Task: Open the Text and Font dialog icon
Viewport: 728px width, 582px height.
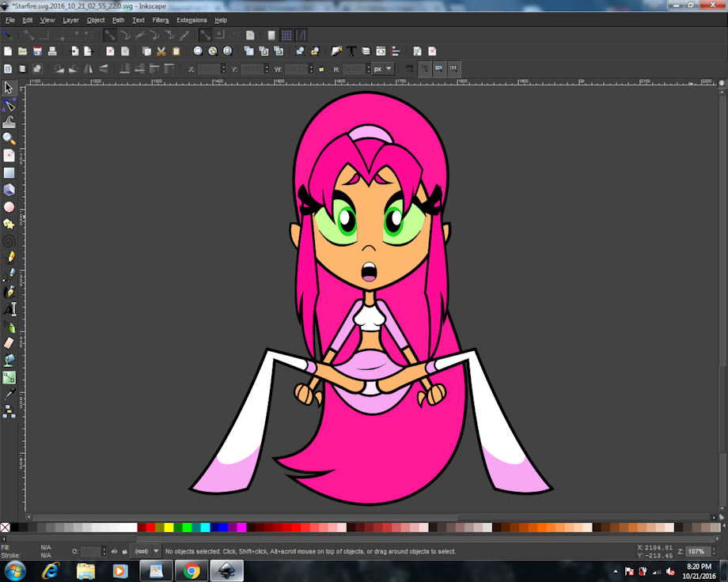Action: [351, 51]
